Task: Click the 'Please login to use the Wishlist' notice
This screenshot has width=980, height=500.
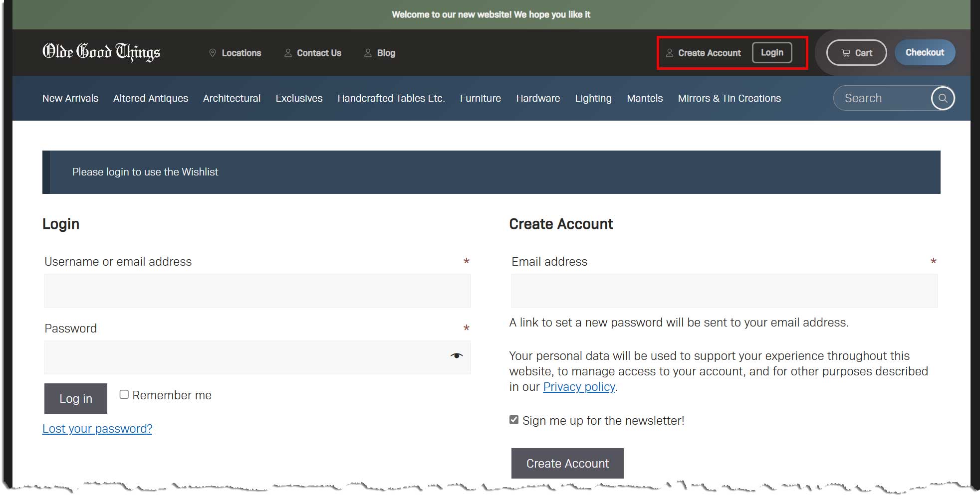Action: point(491,172)
